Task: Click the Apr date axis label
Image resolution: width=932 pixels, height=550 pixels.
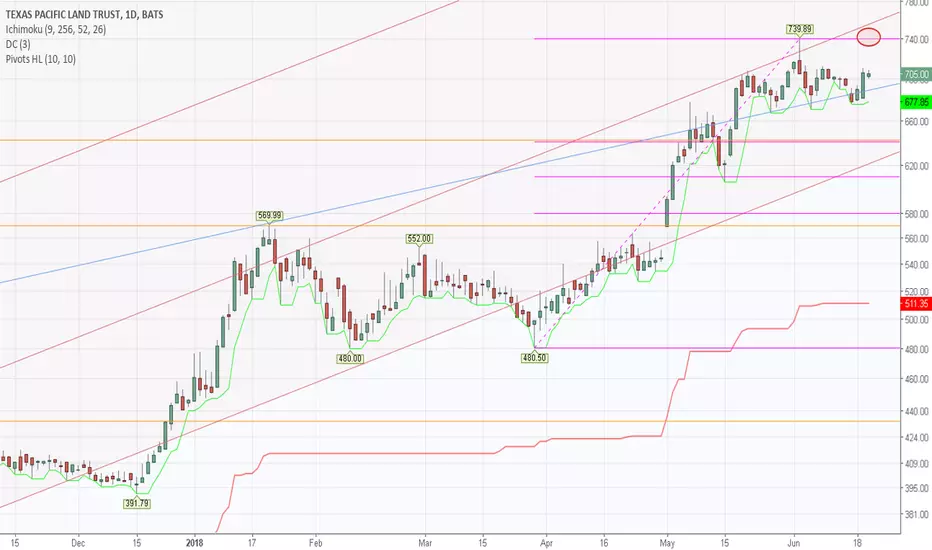Action: 546,543
